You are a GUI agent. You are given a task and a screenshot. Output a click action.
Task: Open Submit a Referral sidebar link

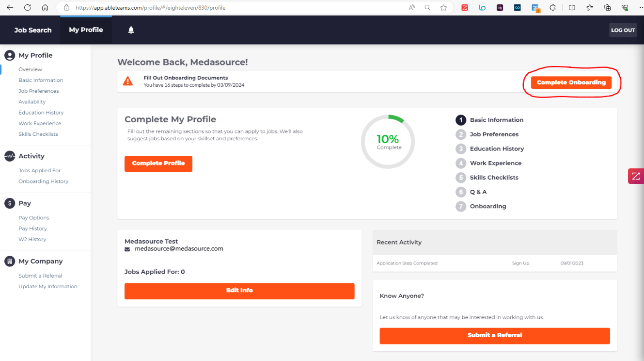(40, 276)
